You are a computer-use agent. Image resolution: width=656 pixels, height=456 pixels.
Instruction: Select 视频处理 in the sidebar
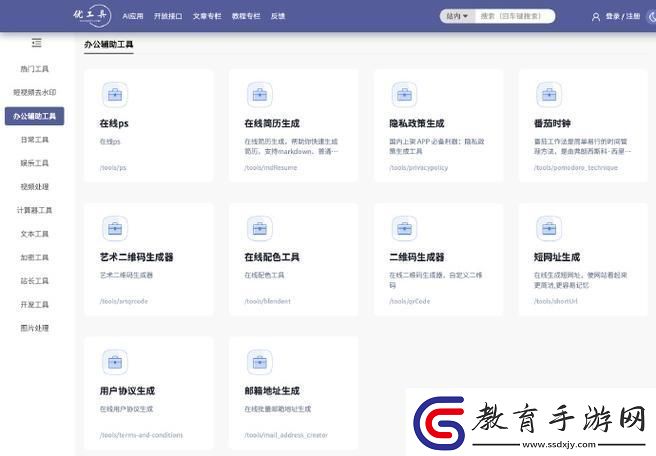coord(35,187)
